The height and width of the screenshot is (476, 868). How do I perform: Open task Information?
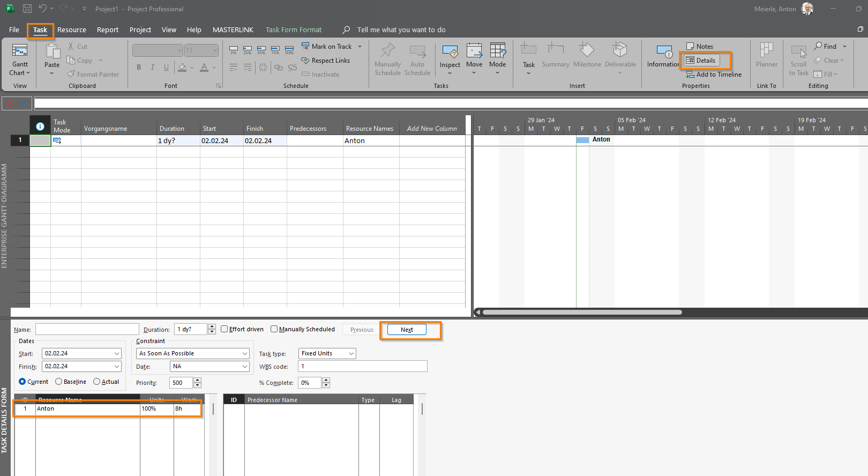663,57
